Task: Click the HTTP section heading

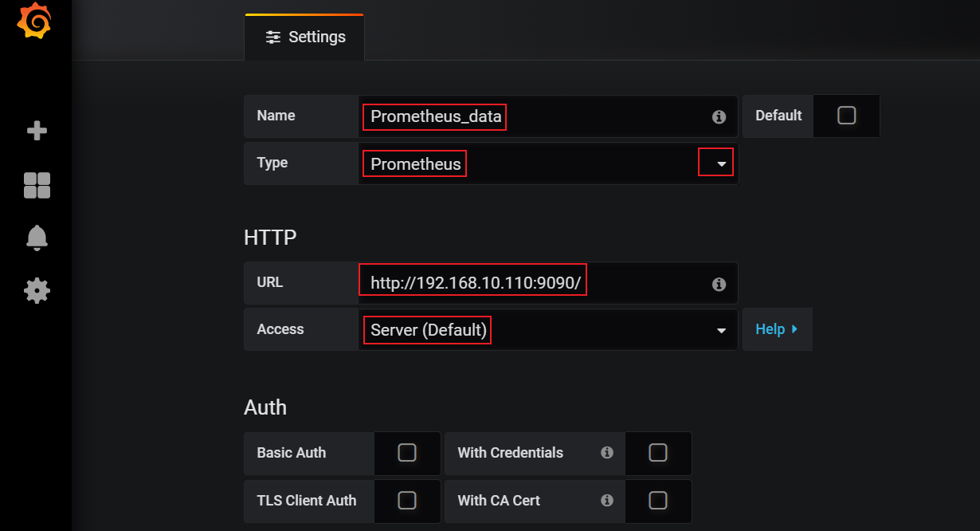Action: pos(270,238)
